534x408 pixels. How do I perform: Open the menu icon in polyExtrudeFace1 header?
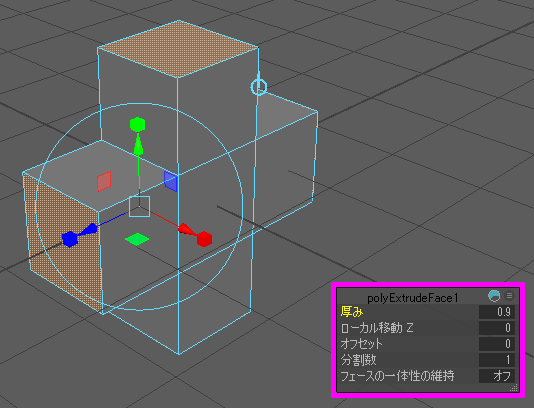[x=509, y=296]
